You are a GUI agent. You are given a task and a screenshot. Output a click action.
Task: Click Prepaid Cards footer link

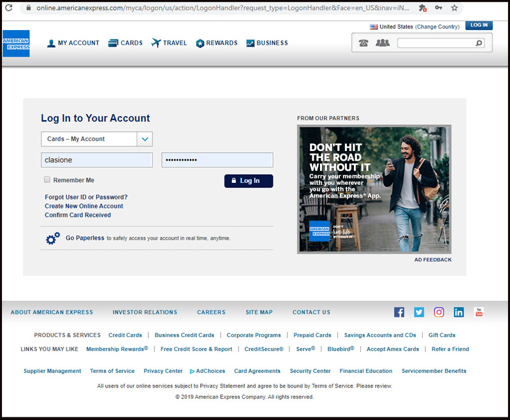[x=312, y=335]
